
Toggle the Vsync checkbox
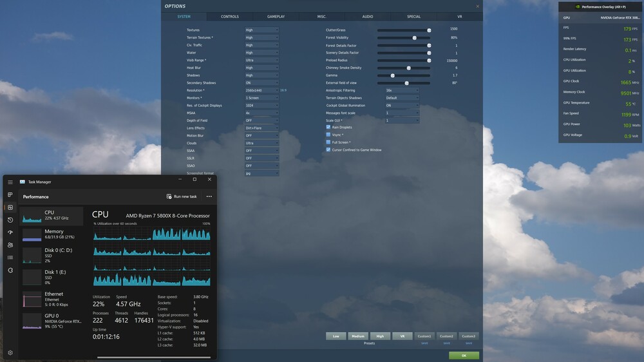click(328, 135)
